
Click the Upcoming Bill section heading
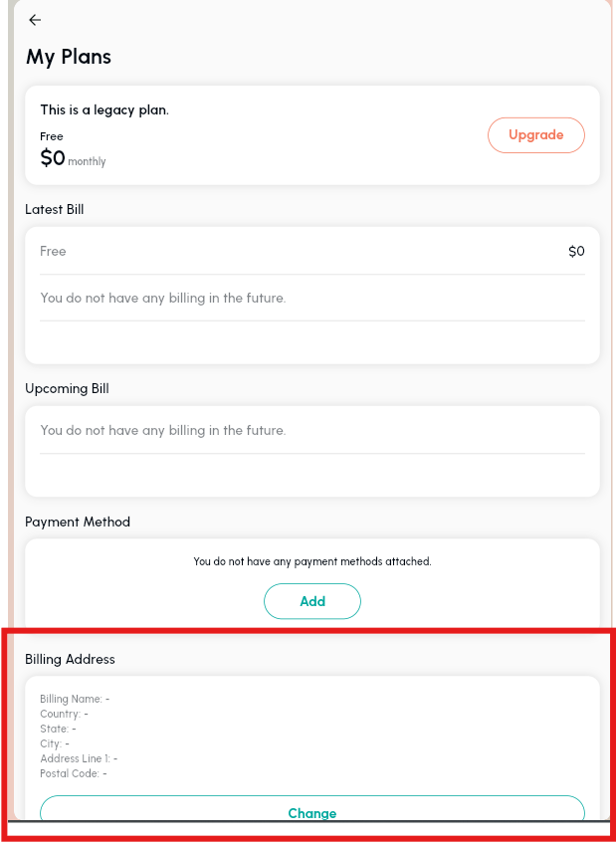click(x=67, y=388)
